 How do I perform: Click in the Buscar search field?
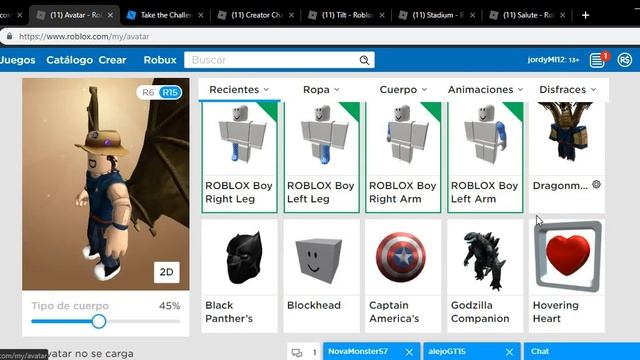(279, 60)
